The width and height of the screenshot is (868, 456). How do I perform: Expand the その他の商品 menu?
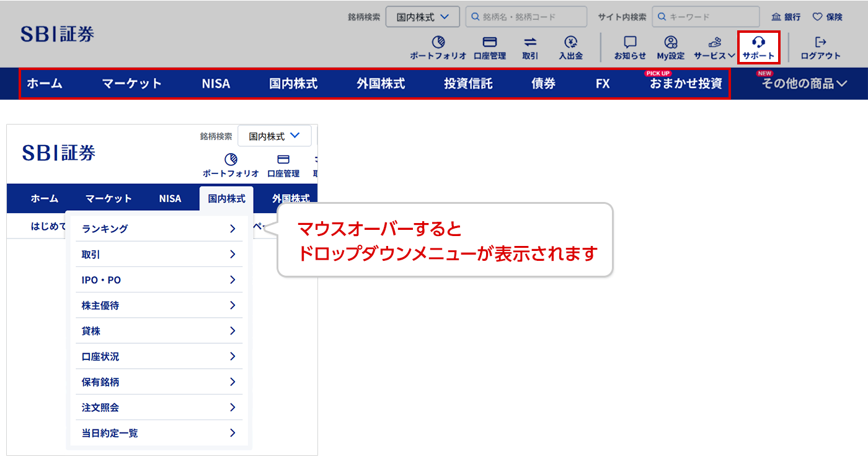pos(804,83)
